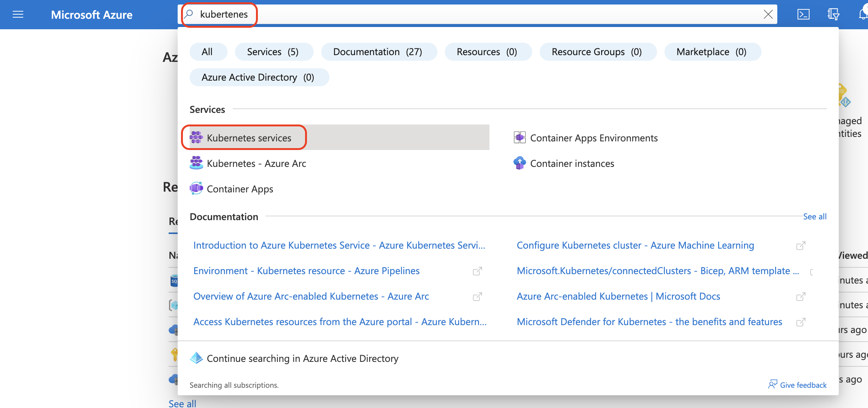Open Directories and subscriptions filter icon
This screenshot has height=408, width=868.
[833, 15]
